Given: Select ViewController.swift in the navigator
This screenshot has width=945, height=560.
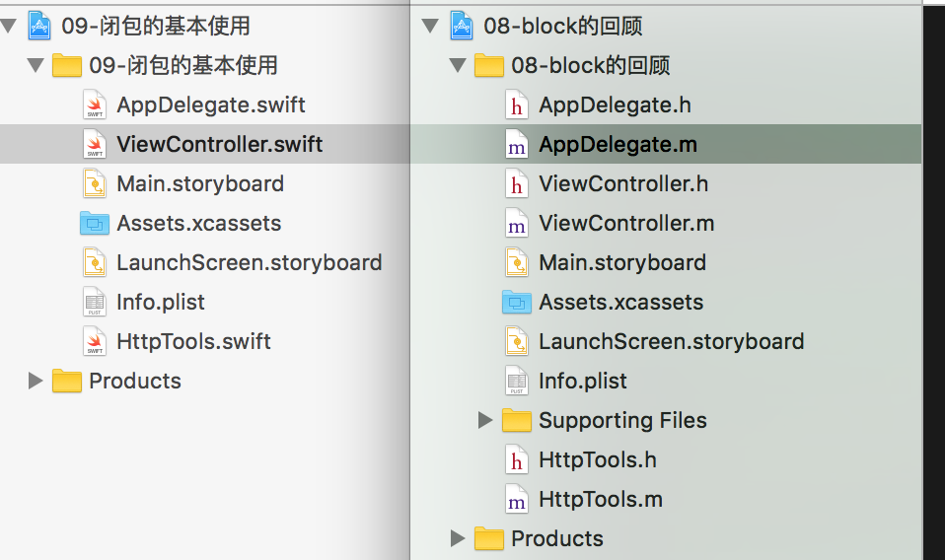Looking at the screenshot, I should pyautogui.click(x=219, y=145).
